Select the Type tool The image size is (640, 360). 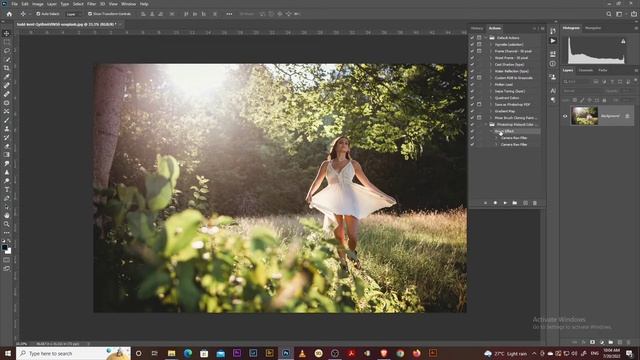7,189
